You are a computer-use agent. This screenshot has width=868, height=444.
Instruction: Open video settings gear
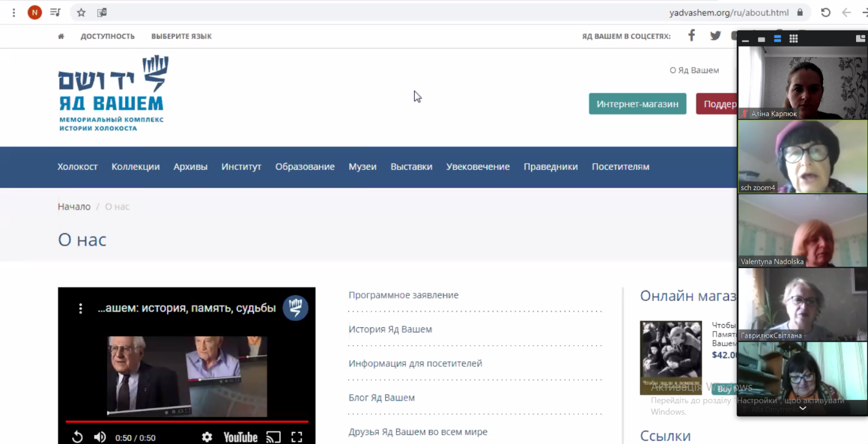(x=207, y=437)
